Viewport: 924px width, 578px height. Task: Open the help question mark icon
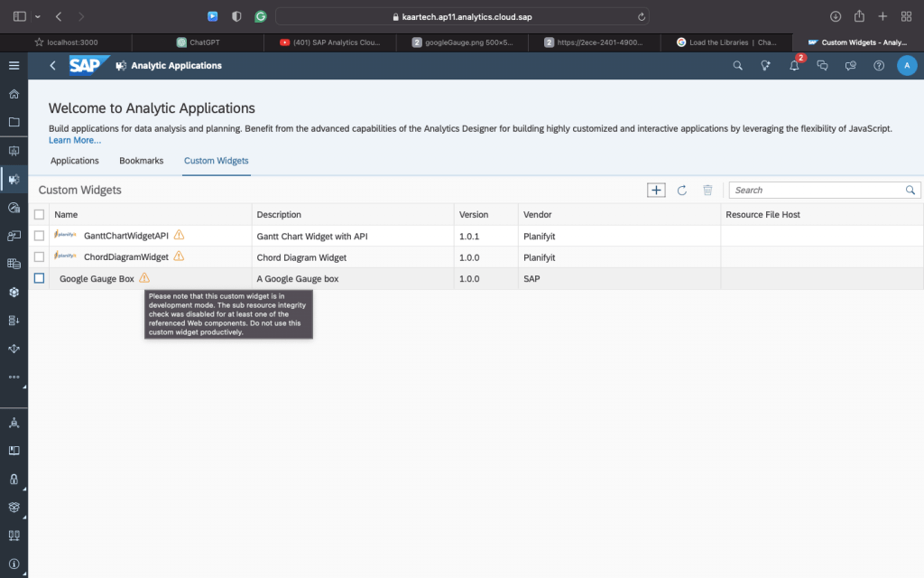pyautogui.click(x=879, y=65)
